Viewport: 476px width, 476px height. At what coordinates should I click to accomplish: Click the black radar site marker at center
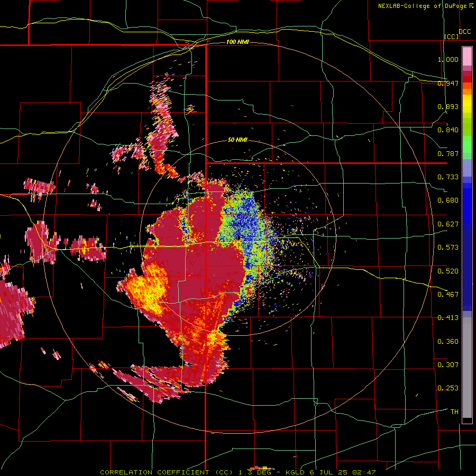239,237
